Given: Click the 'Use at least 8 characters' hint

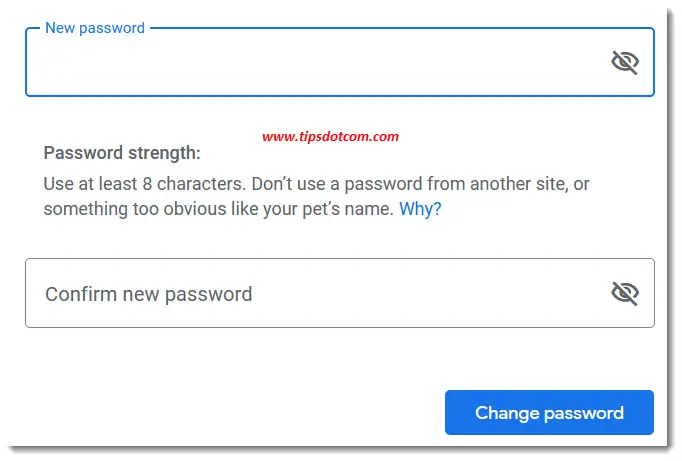Looking at the screenshot, I should click(x=145, y=184).
